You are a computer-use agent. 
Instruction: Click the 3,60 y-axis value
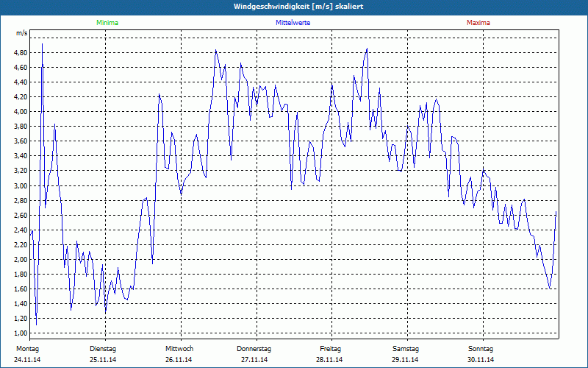tap(21, 141)
